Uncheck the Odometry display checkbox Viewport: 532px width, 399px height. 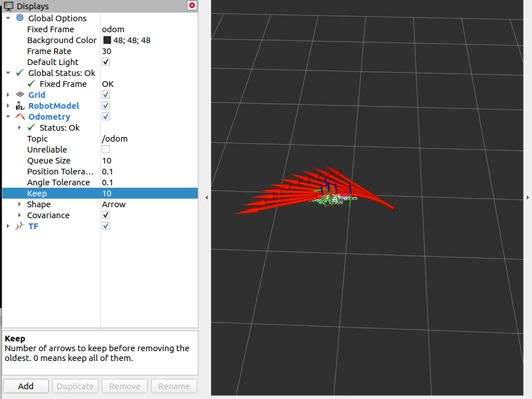[x=106, y=116]
